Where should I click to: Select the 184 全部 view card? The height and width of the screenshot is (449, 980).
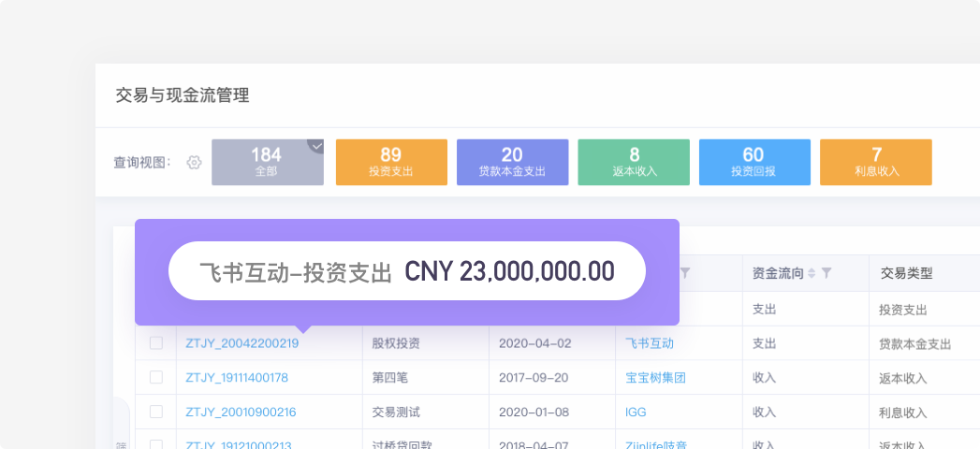pyautogui.click(x=268, y=163)
